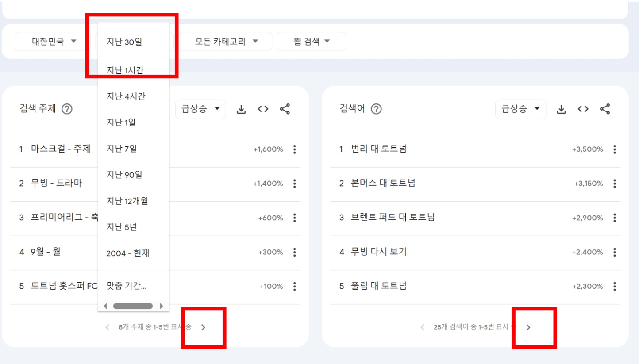639x364 pixels.
Task: Download the 검색 주제 data as CSV
Action: click(x=241, y=109)
